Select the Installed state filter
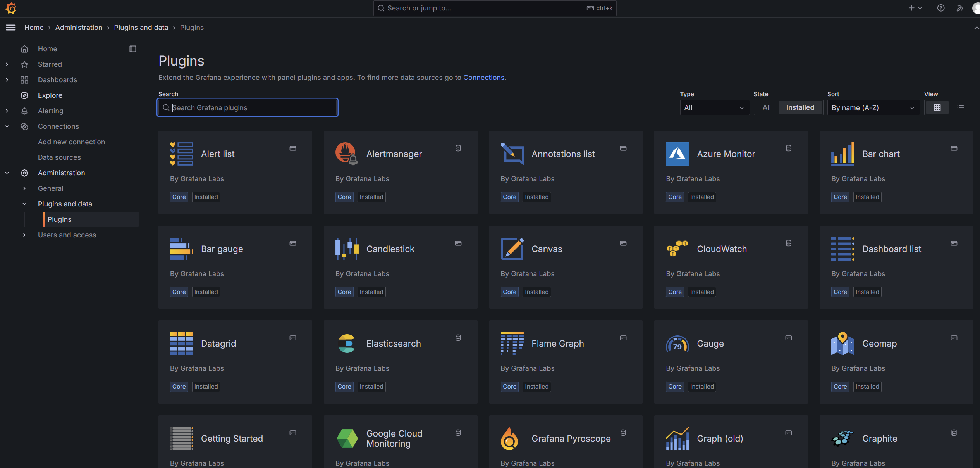980x468 pixels. pos(800,107)
